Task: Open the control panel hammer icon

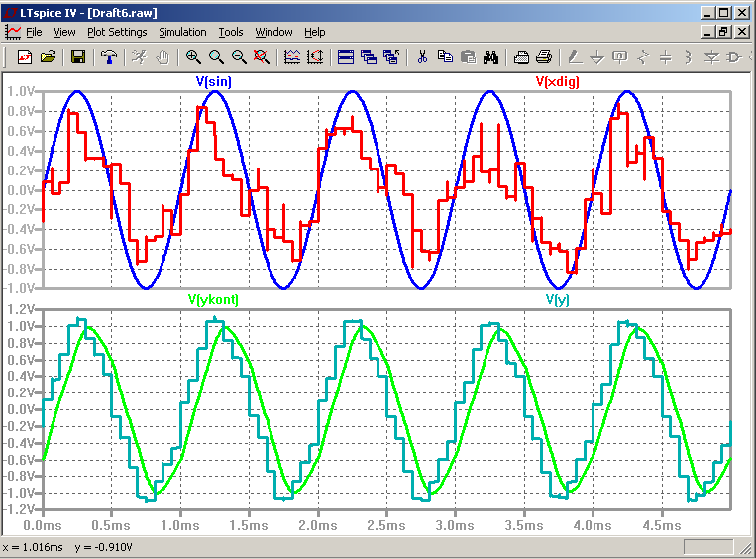Action: tap(109, 57)
